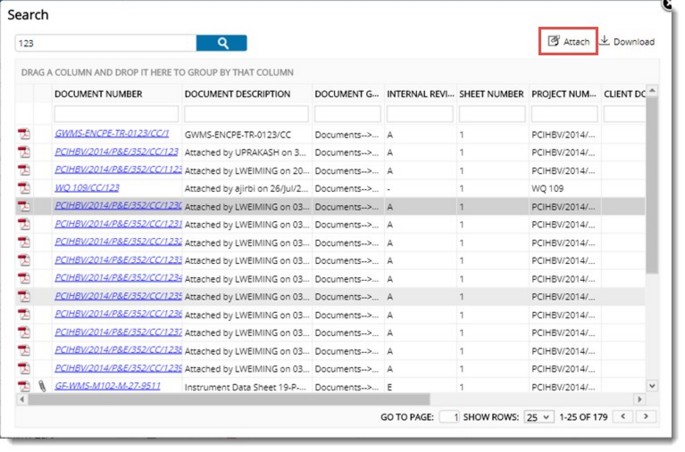Click paperclip icon on GF-WMS-M102-M-27-9511 row
The height and width of the screenshot is (452, 685).
tap(41, 385)
